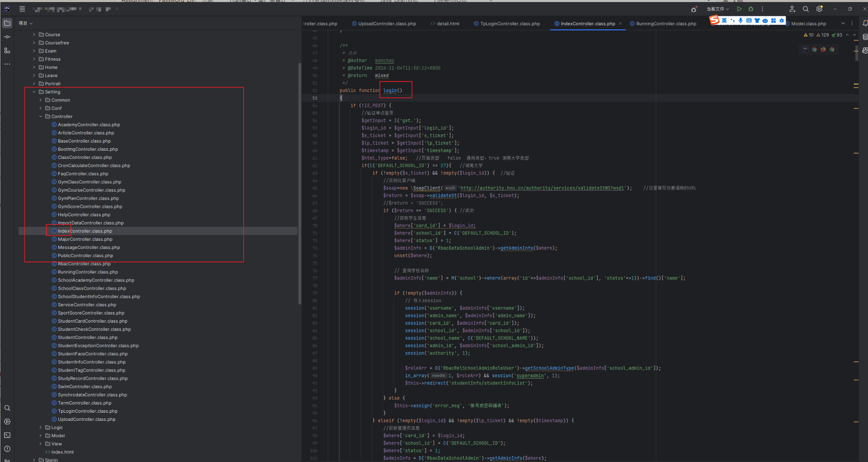
Task: Close the IndexController.class.php tab
Action: [x=620, y=24]
